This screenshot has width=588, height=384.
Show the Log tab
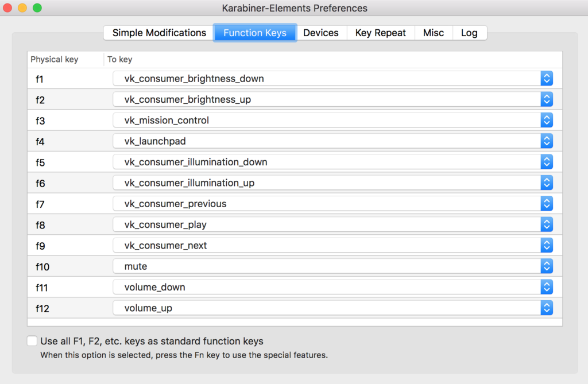coord(469,33)
